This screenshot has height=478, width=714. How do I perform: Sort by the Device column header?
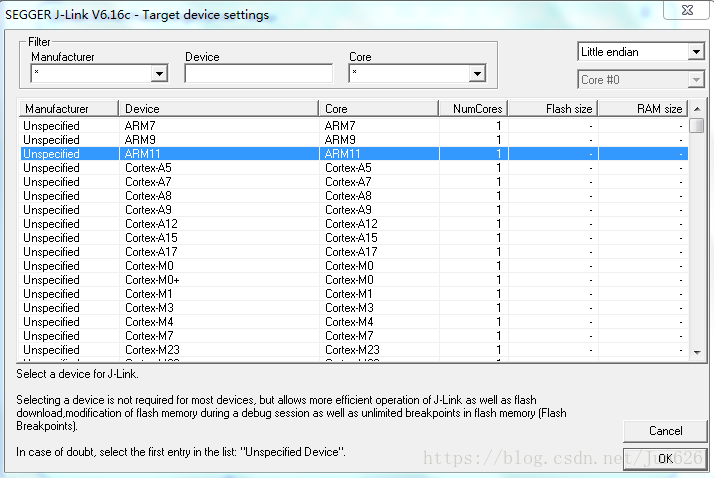click(218, 109)
